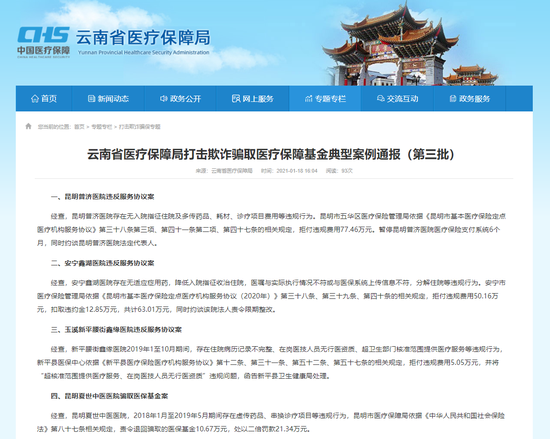Click heading 一、昆明普济医院违反服务协议案
550x439 pixels.
pyautogui.click(x=102, y=197)
